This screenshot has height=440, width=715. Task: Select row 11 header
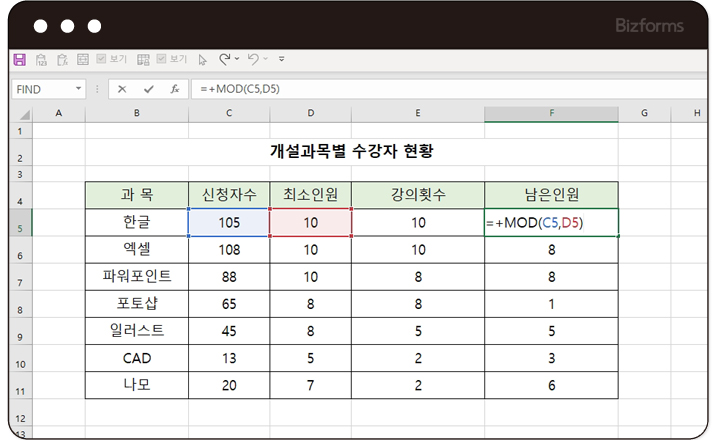tap(20, 385)
